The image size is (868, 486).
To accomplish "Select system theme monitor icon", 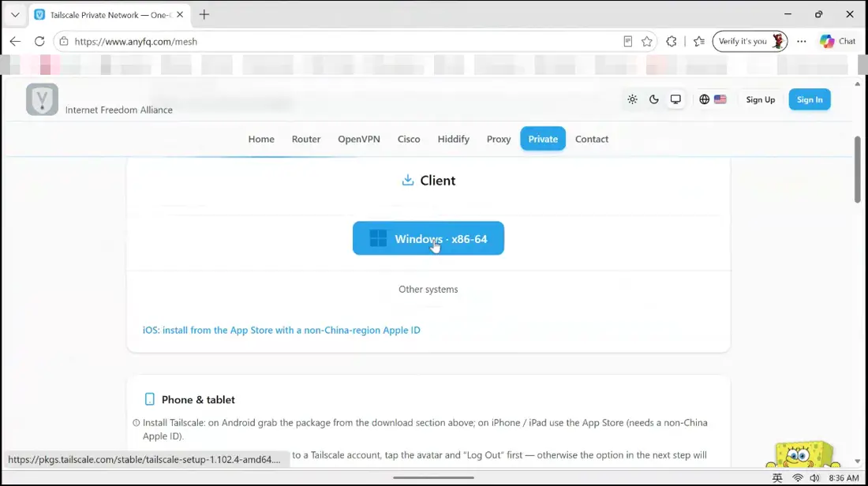I will pos(675,99).
